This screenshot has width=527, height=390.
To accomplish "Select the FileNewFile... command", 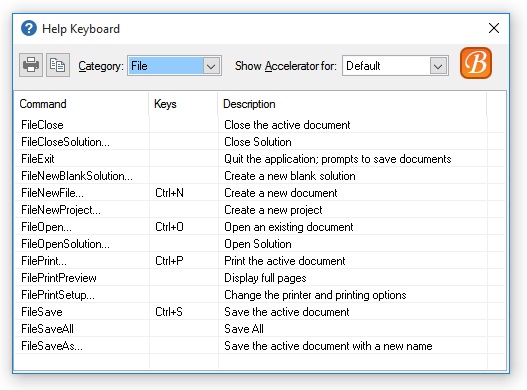I will (52, 193).
